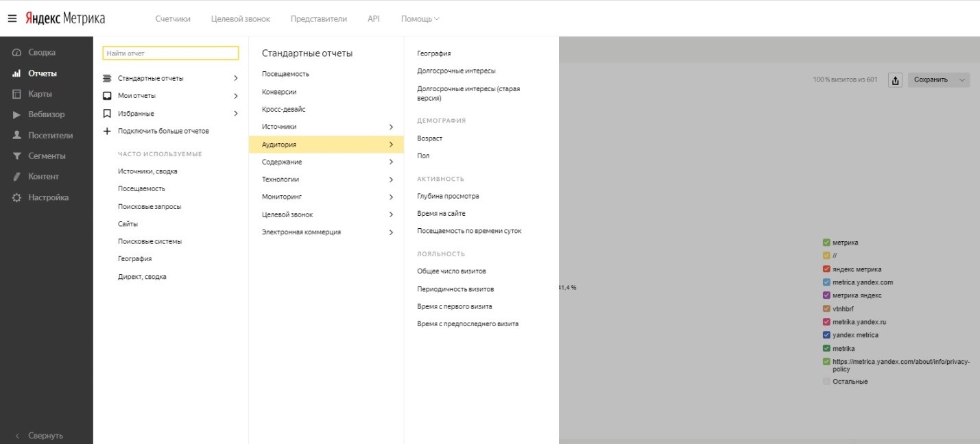Screen dimensions: 980x444
Task: Open Время на сайте report
Action: point(441,214)
